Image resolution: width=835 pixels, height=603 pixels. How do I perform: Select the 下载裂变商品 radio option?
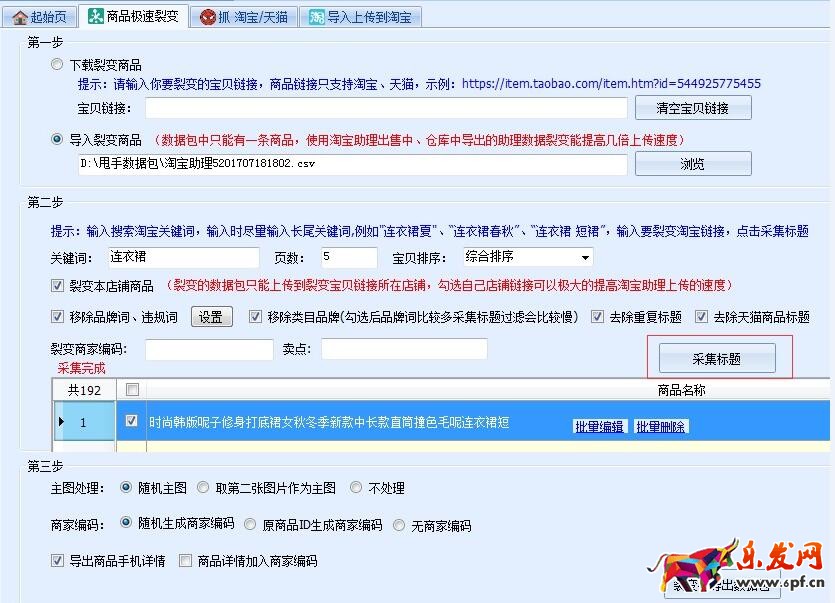(x=56, y=65)
